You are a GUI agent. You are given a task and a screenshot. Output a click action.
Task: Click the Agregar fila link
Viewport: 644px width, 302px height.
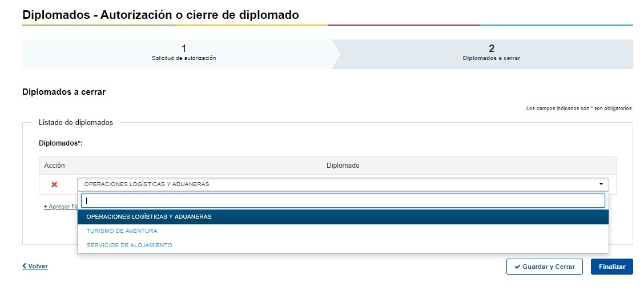(x=61, y=207)
